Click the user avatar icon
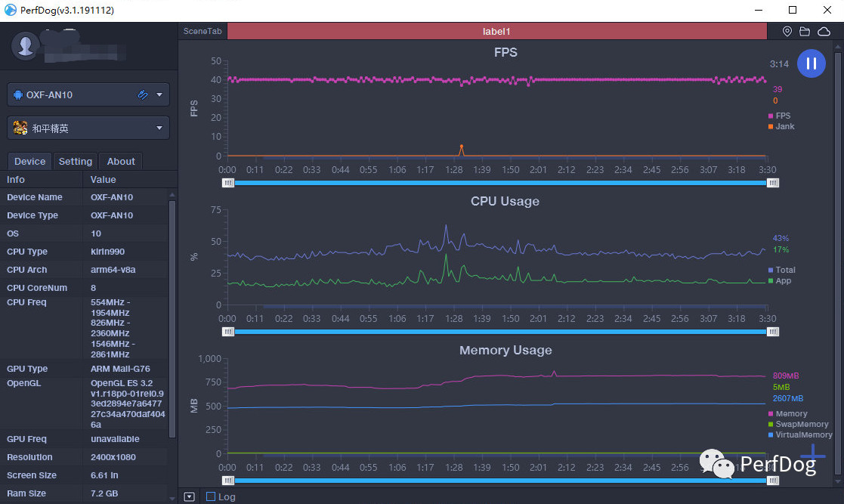 (26, 46)
